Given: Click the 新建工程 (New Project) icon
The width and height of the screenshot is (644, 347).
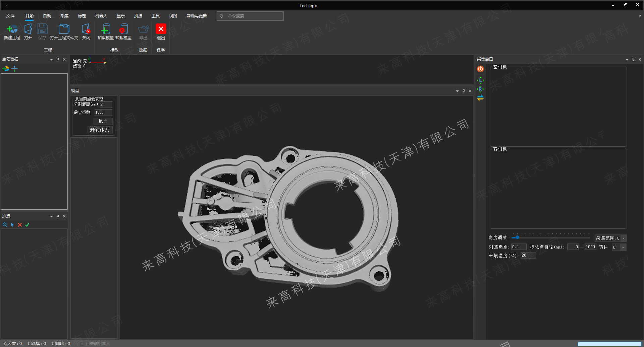Looking at the screenshot, I should [x=12, y=29].
